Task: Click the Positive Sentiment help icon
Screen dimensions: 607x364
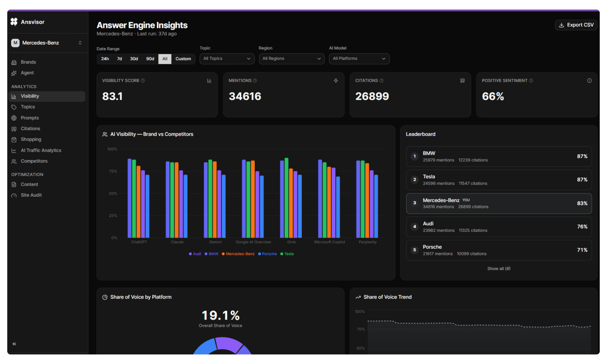Action: (531, 81)
